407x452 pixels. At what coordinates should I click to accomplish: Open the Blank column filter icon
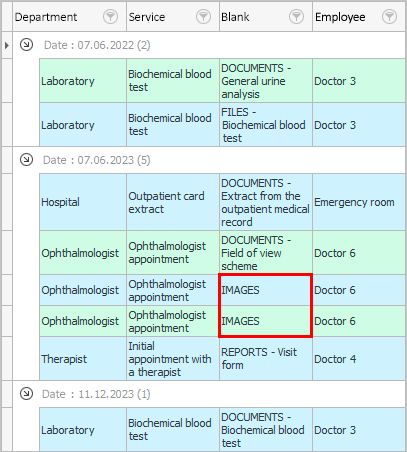[296, 17]
